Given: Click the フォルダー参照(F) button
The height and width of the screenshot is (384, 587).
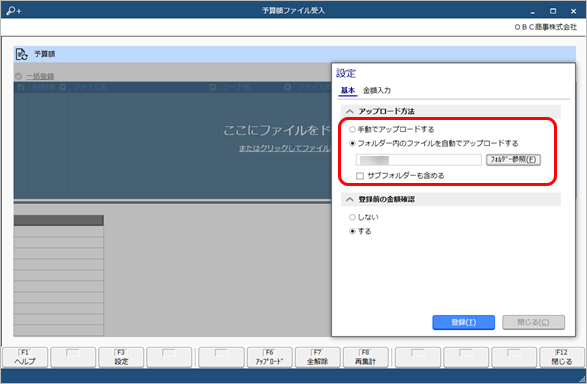Looking at the screenshot, I should coord(513,160).
